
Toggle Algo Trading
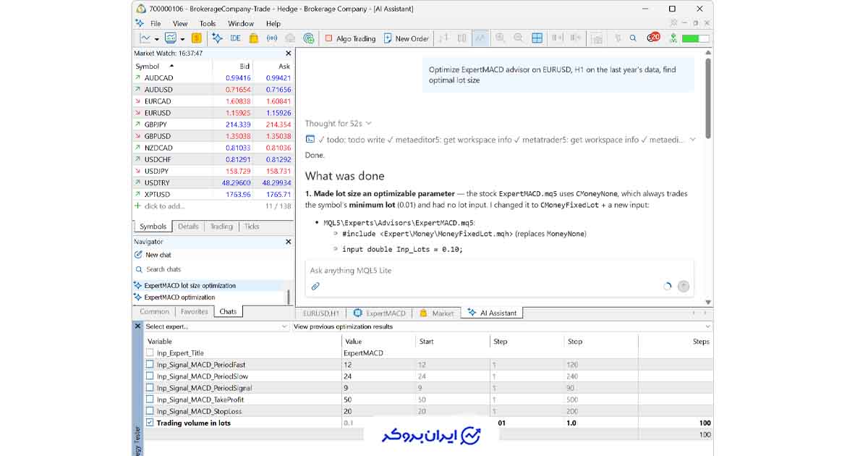point(350,38)
